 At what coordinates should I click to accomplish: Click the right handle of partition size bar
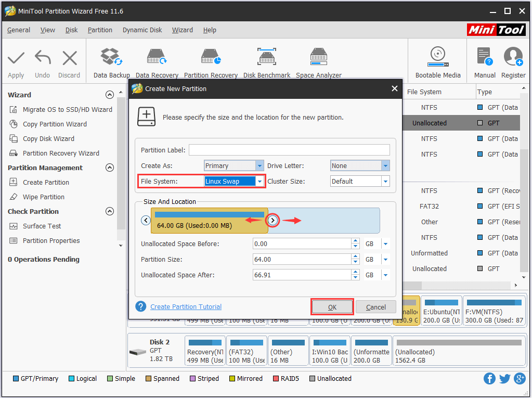click(x=273, y=220)
